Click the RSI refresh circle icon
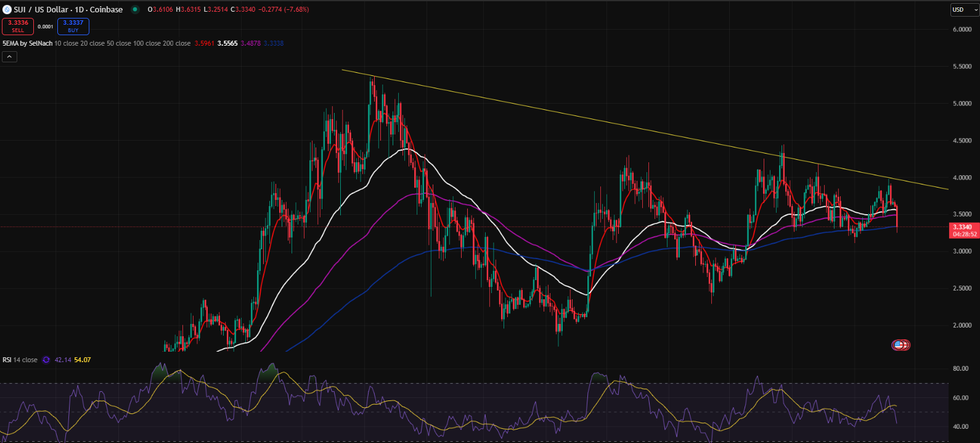980x443 pixels. pos(46,360)
